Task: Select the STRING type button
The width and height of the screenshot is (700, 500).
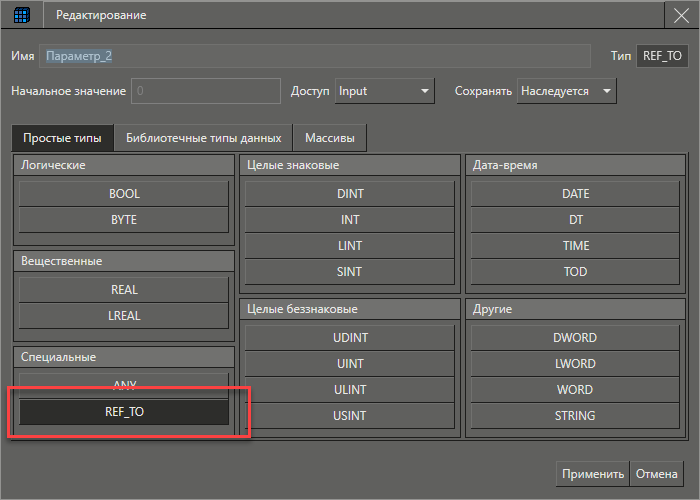Action: click(x=575, y=415)
